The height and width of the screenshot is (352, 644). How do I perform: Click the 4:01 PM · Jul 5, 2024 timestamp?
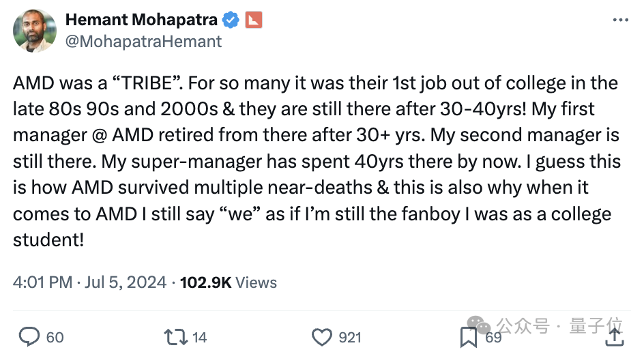89,282
